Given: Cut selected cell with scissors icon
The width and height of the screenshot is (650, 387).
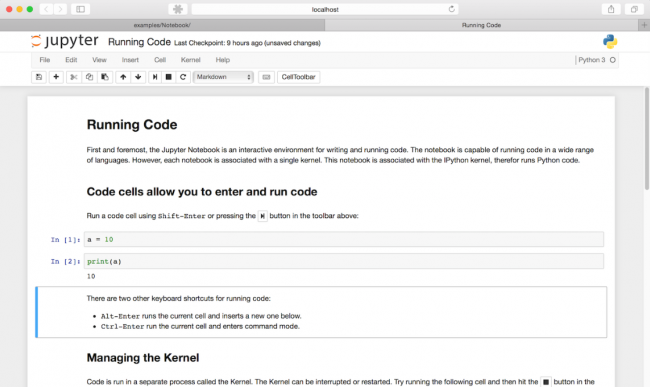Looking at the screenshot, I should (x=74, y=77).
